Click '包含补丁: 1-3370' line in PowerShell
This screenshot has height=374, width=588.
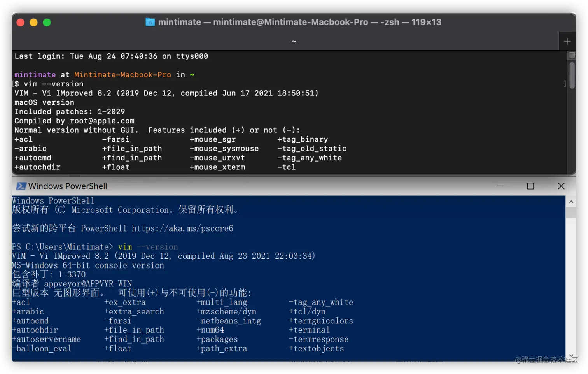[49, 275]
